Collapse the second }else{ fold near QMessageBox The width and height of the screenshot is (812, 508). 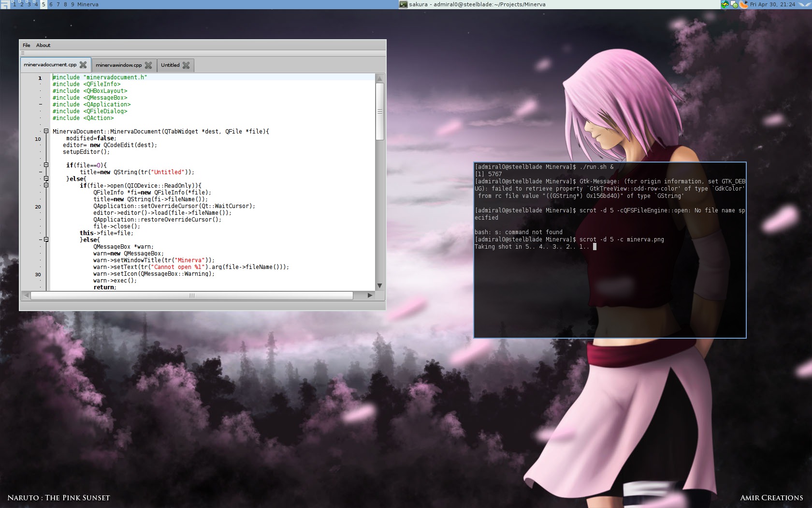(46, 239)
